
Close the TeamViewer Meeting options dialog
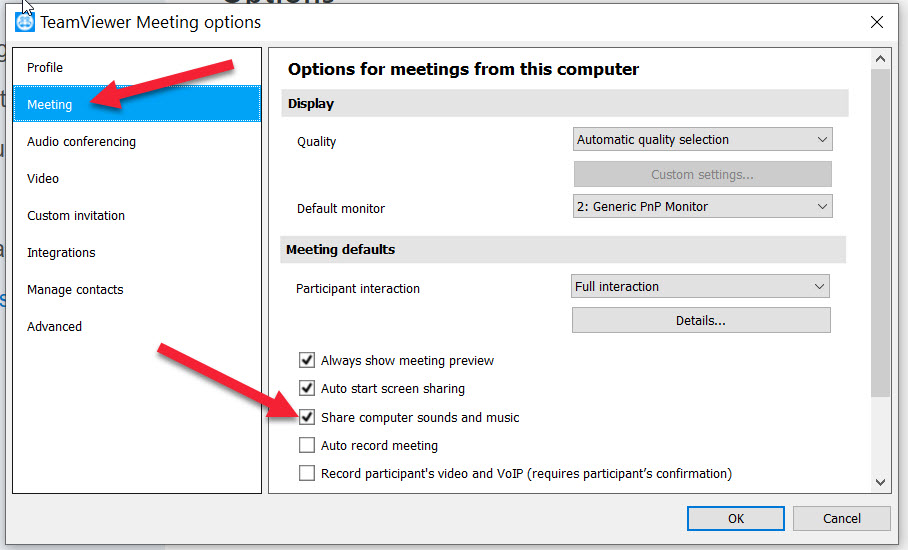[877, 22]
